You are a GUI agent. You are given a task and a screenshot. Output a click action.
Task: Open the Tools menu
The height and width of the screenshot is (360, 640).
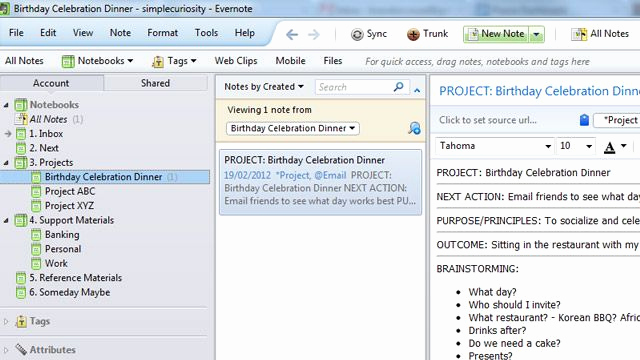(x=206, y=33)
